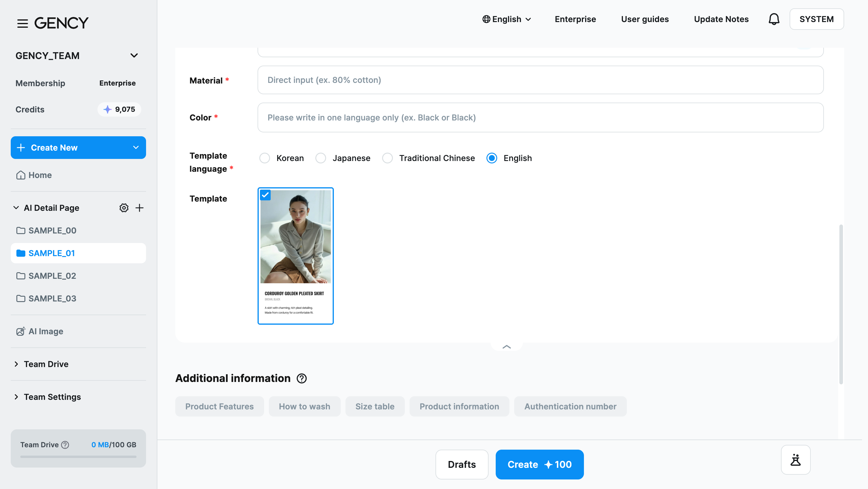This screenshot has height=489, width=868.
Task: Open User guides in the top navigation
Action: pyautogui.click(x=645, y=19)
